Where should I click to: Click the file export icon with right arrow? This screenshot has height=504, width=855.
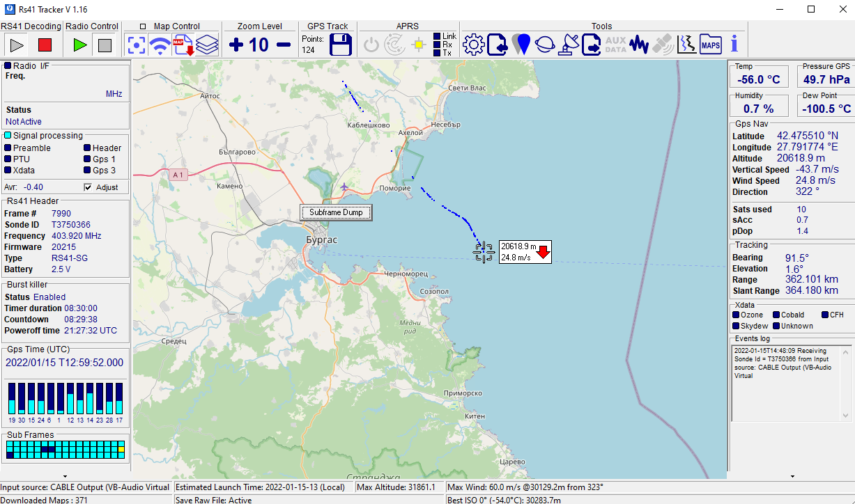pos(592,45)
